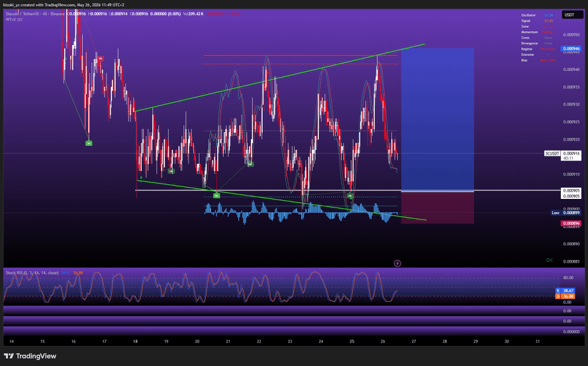The width and height of the screenshot is (588, 366).
Task: Click the green OK watermark icon near price scale
Action: coord(550,260)
